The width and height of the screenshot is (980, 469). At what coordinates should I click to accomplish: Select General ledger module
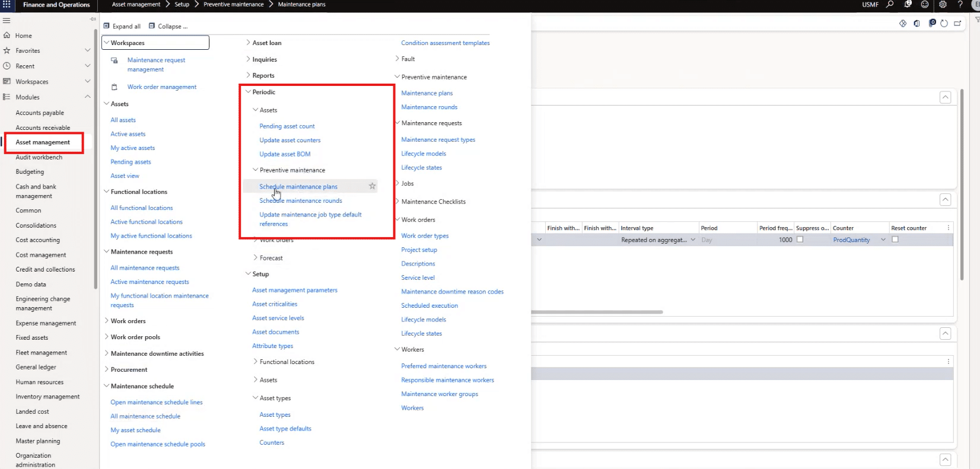pos(36,367)
